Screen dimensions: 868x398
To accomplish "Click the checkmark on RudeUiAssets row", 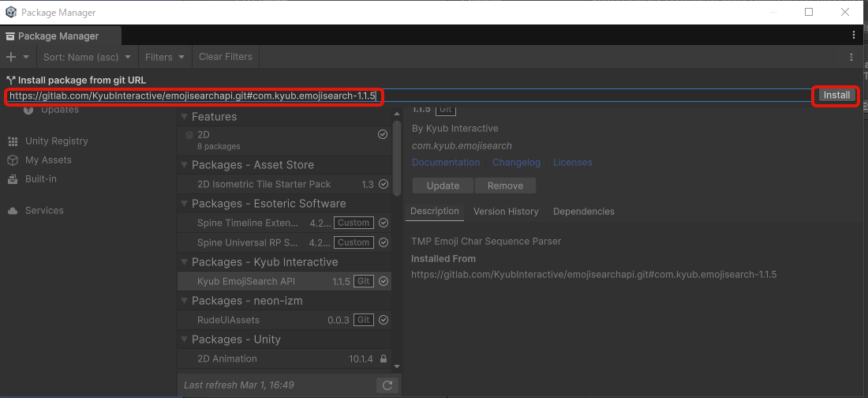I will pyautogui.click(x=383, y=320).
